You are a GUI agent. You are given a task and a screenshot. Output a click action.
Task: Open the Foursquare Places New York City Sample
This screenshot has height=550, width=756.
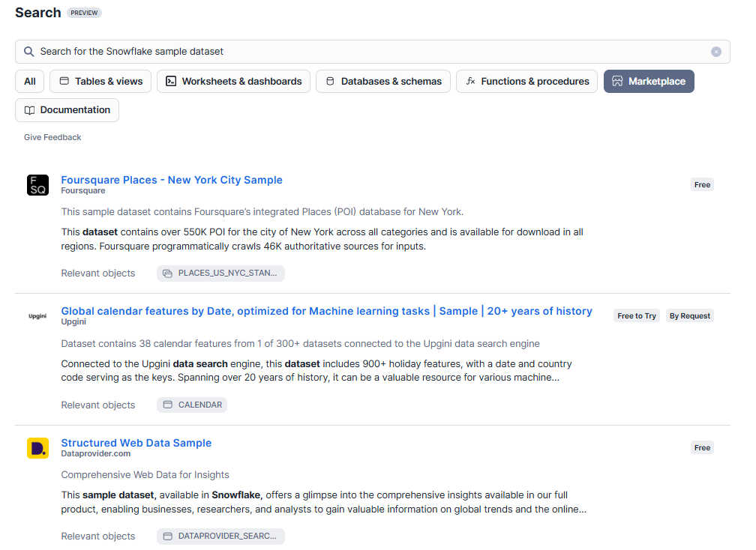(172, 180)
